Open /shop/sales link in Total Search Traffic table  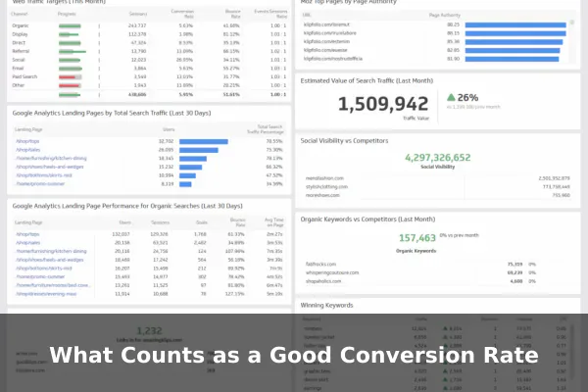tap(28, 150)
